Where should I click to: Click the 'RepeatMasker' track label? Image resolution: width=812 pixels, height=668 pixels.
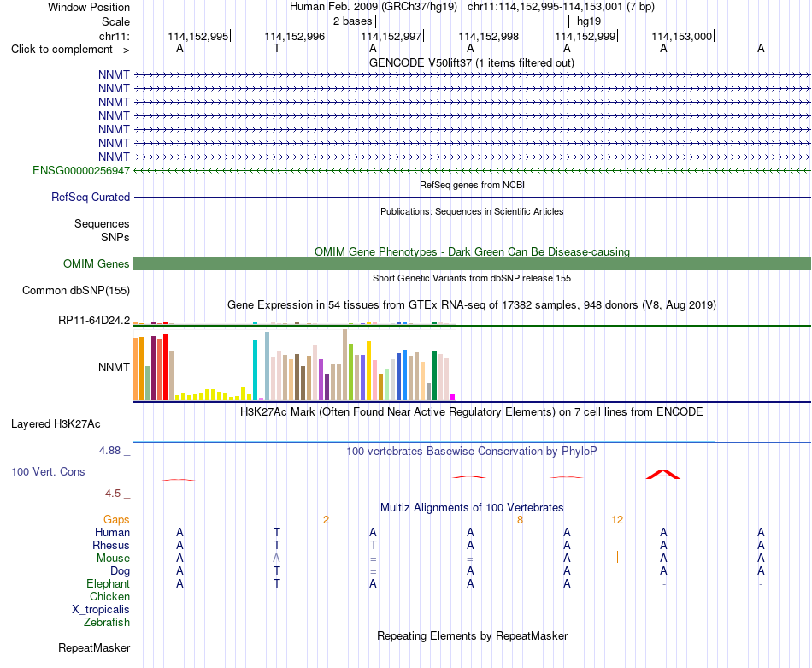pos(94,647)
